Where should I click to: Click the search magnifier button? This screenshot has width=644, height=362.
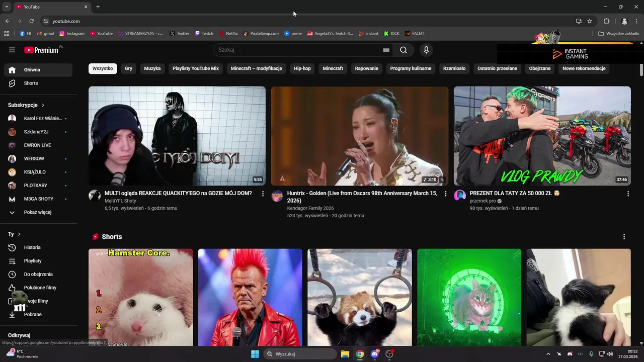click(404, 50)
